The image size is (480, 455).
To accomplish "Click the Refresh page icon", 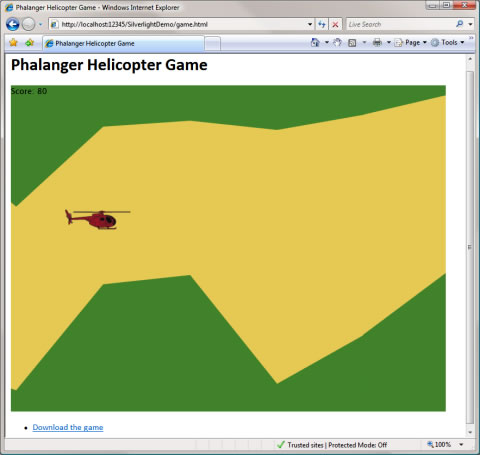I will (321, 24).
